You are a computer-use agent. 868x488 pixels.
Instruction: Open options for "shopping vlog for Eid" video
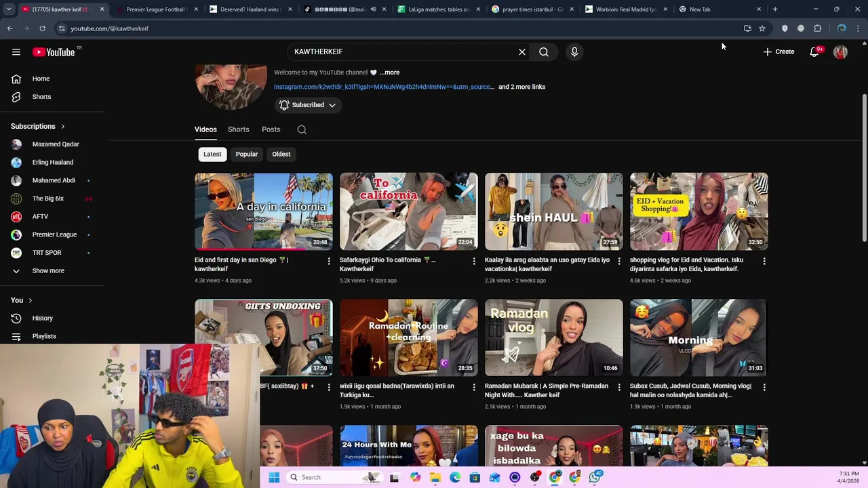[x=764, y=261]
